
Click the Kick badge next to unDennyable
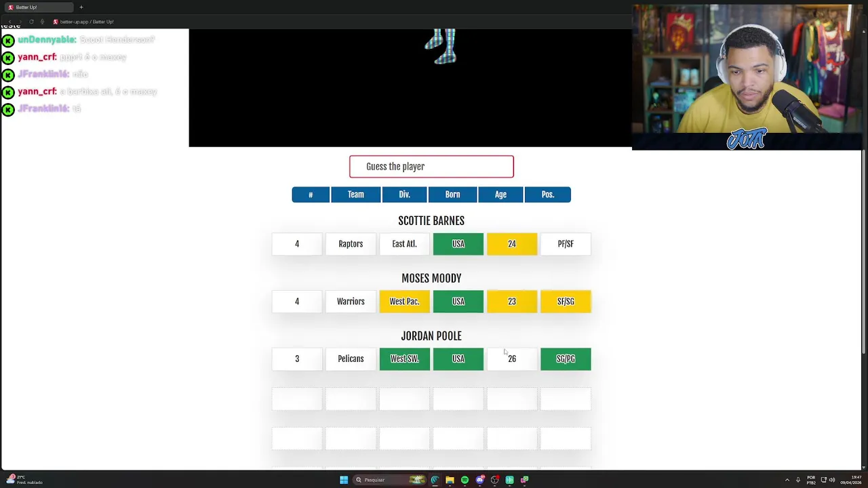coord(8,41)
